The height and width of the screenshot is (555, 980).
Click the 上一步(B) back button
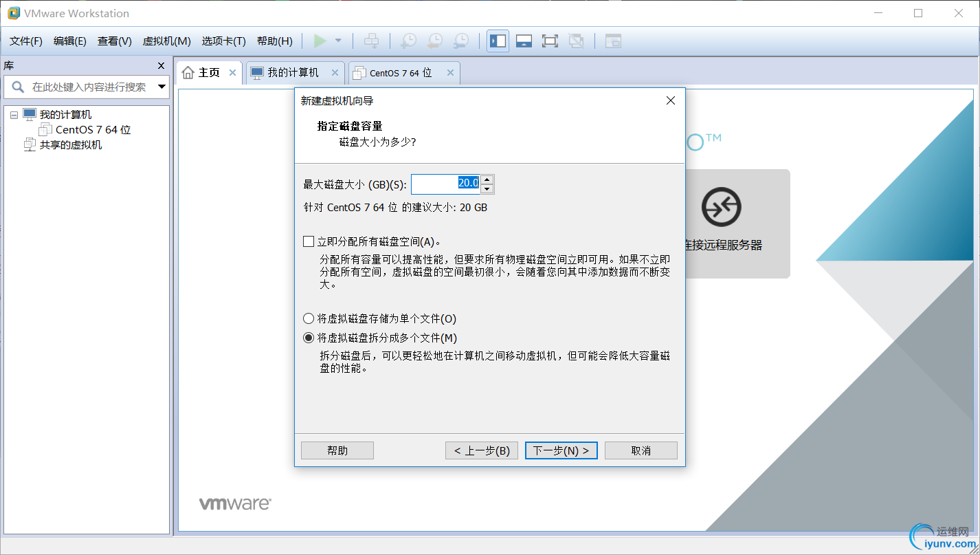[x=482, y=450]
